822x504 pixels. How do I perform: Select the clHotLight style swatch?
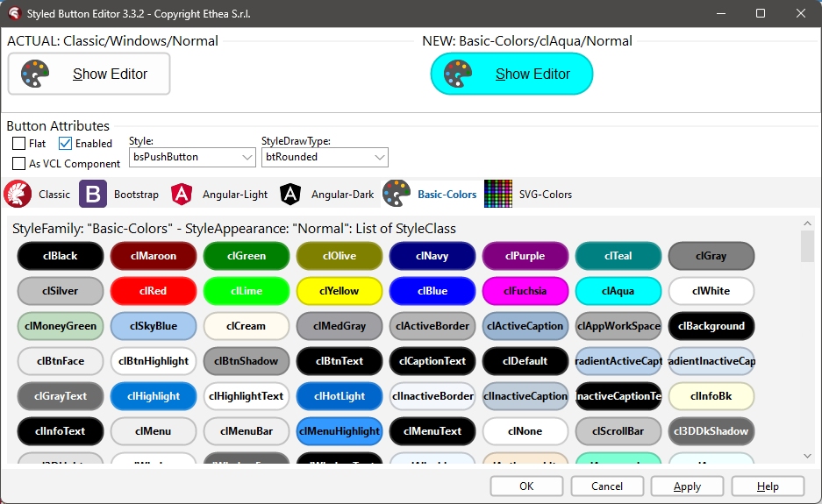[340, 396]
